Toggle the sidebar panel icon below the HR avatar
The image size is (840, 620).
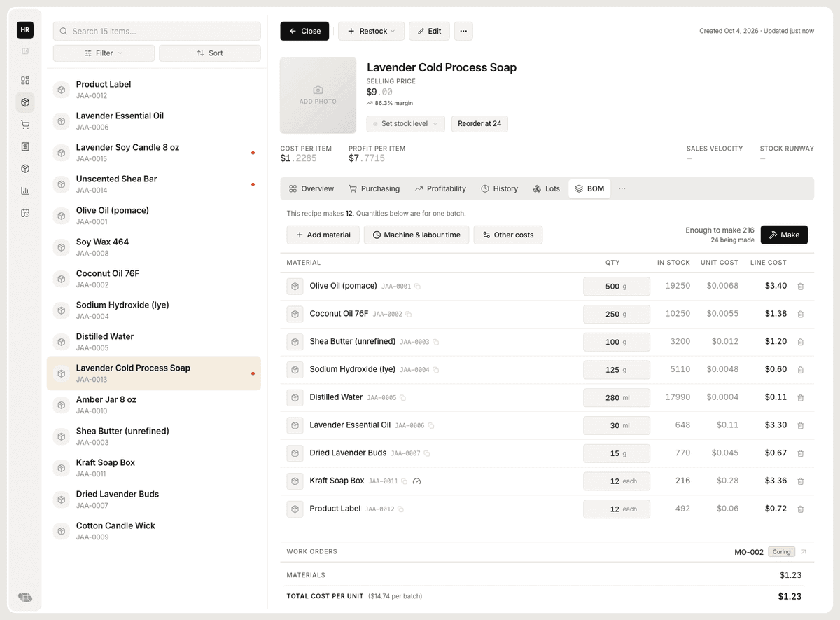pyautogui.click(x=25, y=51)
